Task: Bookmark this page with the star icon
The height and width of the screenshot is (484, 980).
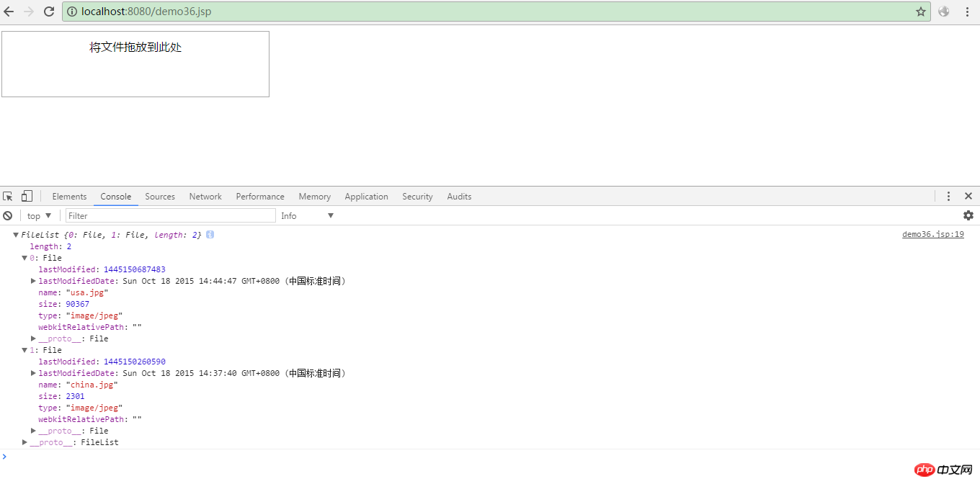Action: (920, 12)
